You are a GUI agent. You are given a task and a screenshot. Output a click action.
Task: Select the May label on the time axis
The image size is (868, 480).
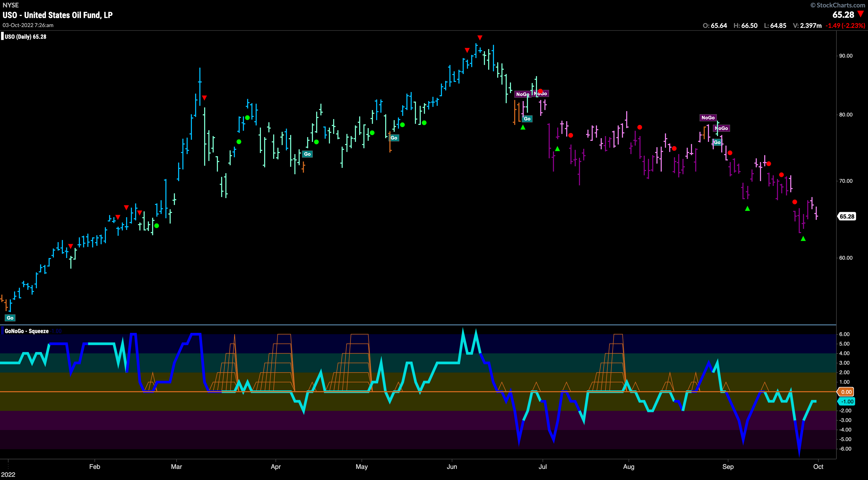point(362,467)
